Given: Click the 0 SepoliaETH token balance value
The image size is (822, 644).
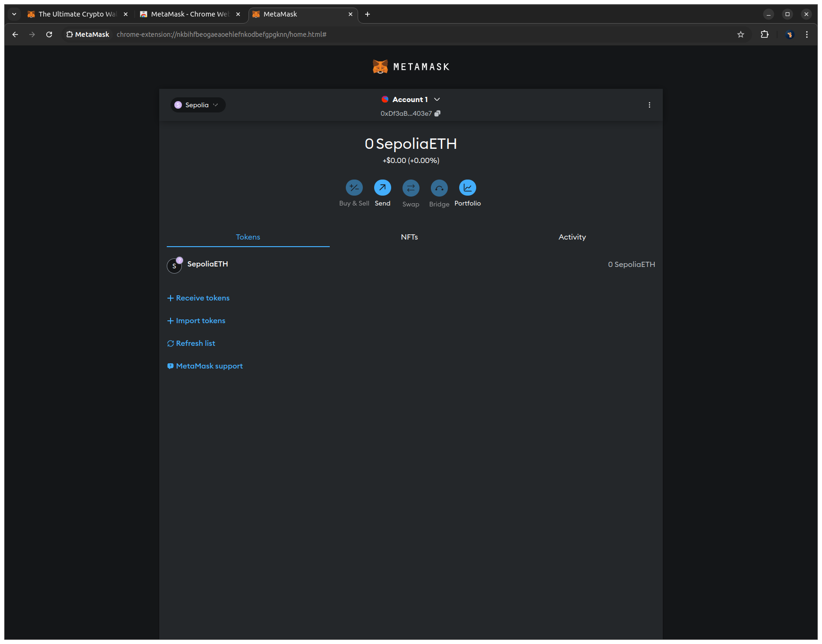Looking at the screenshot, I should coord(632,265).
